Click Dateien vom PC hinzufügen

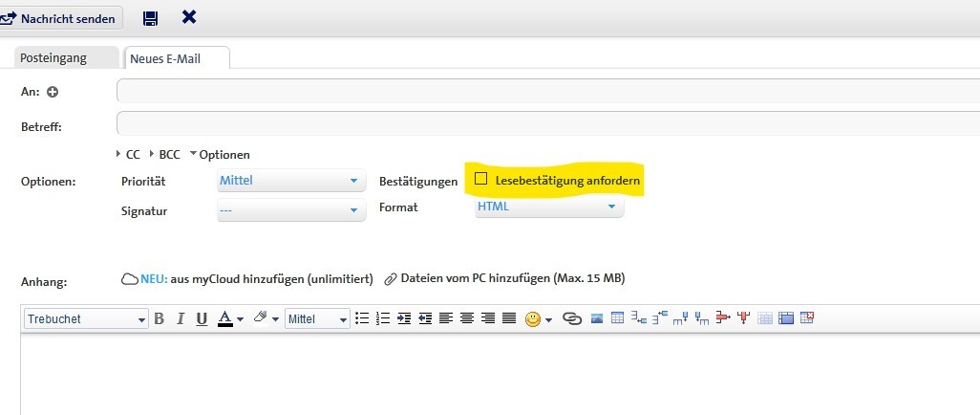pos(504,278)
